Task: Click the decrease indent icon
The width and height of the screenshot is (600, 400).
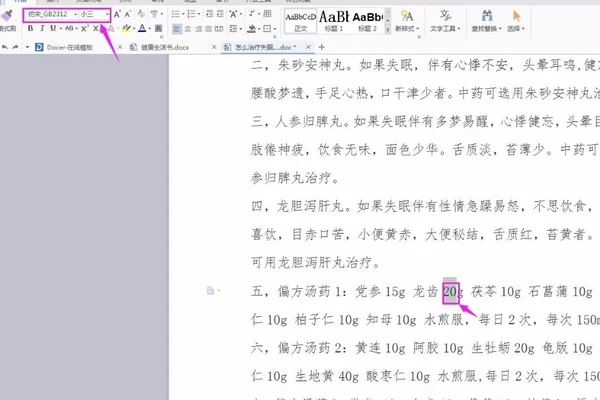Action: (209, 15)
